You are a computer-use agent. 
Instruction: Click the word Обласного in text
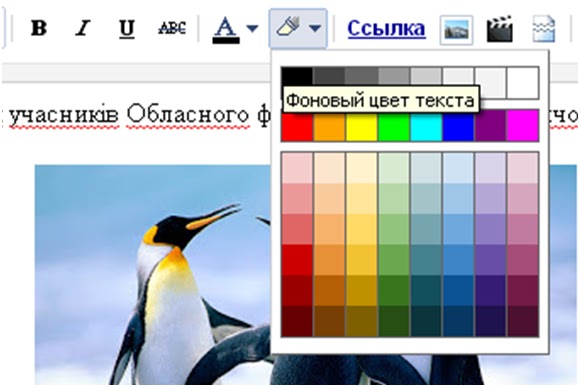[x=188, y=115]
